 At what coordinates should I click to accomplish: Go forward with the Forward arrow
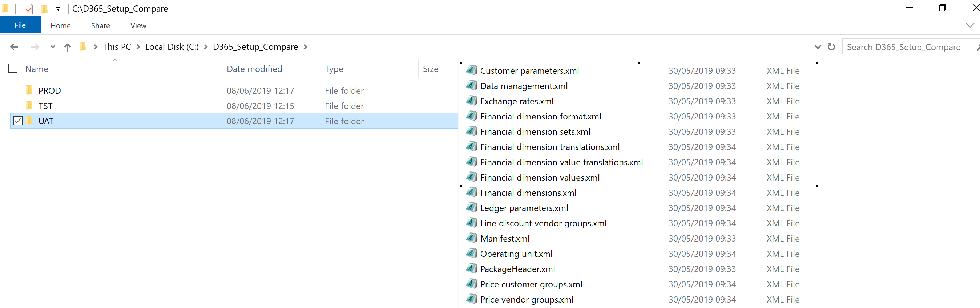[x=35, y=47]
